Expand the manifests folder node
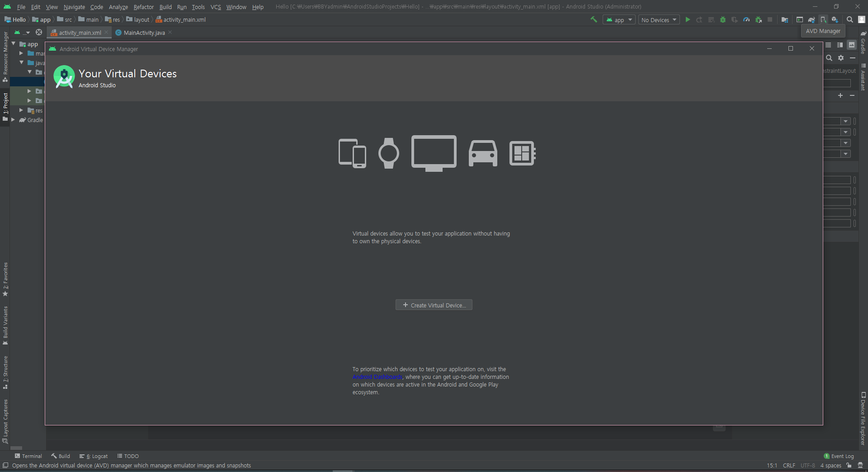 (21, 53)
